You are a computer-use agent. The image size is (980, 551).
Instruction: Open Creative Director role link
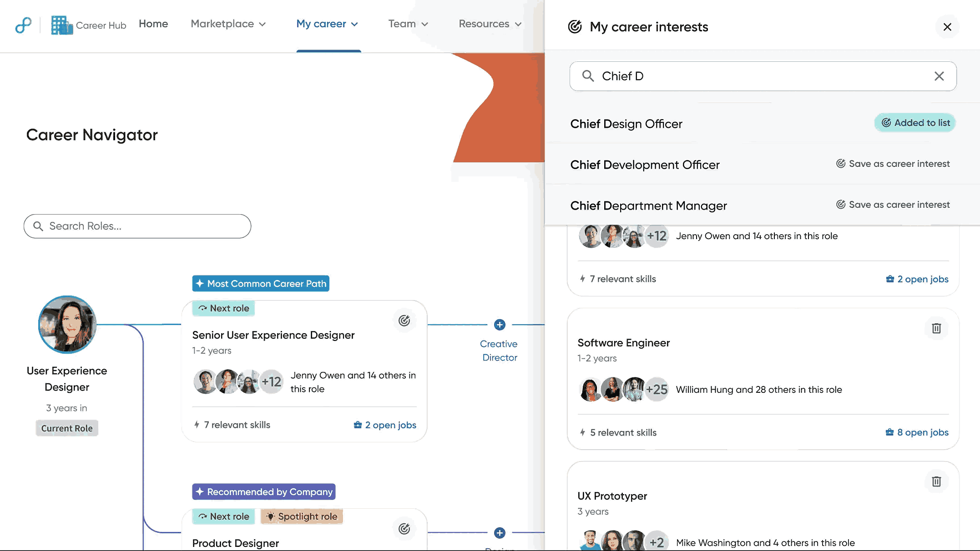pyautogui.click(x=499, y=351)
